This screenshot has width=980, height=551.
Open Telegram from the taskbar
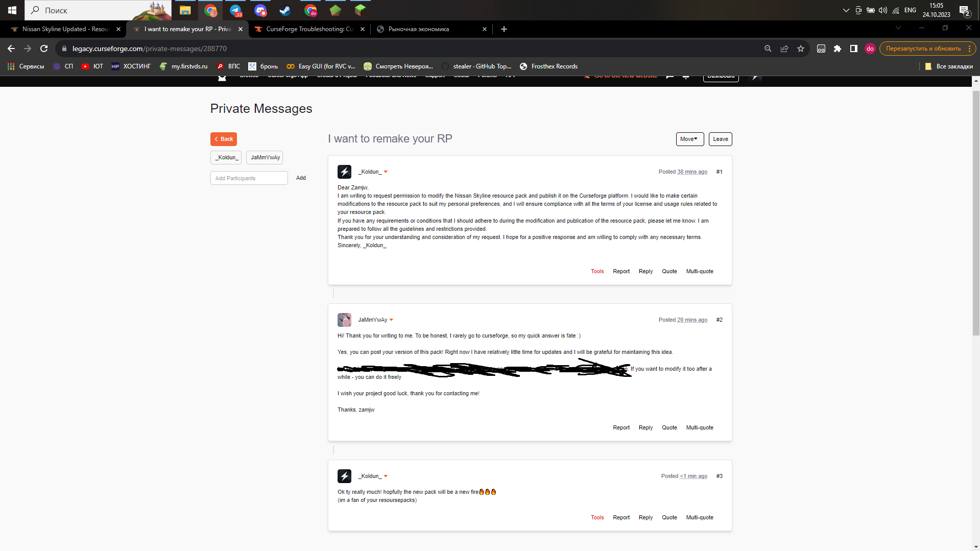coord(236,10)
